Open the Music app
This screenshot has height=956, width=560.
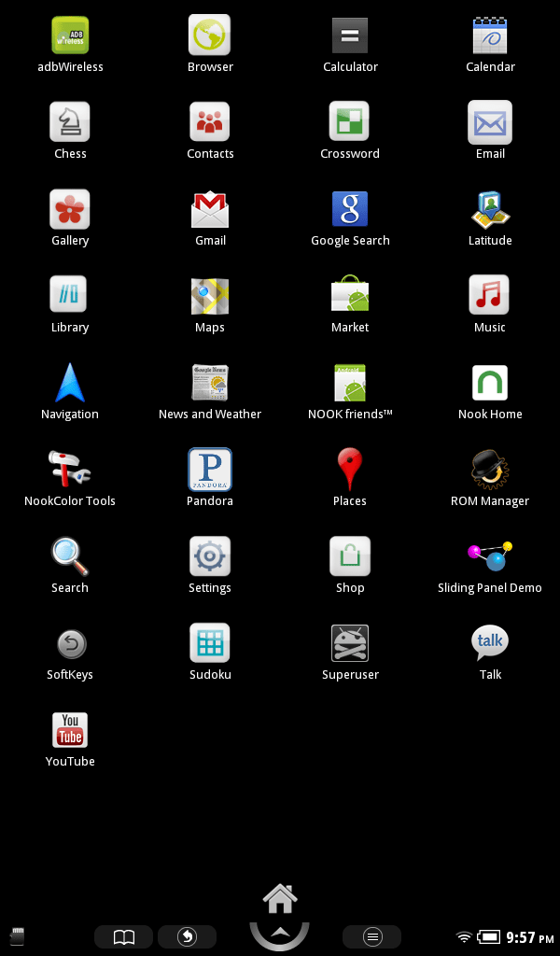click(489, 295)
